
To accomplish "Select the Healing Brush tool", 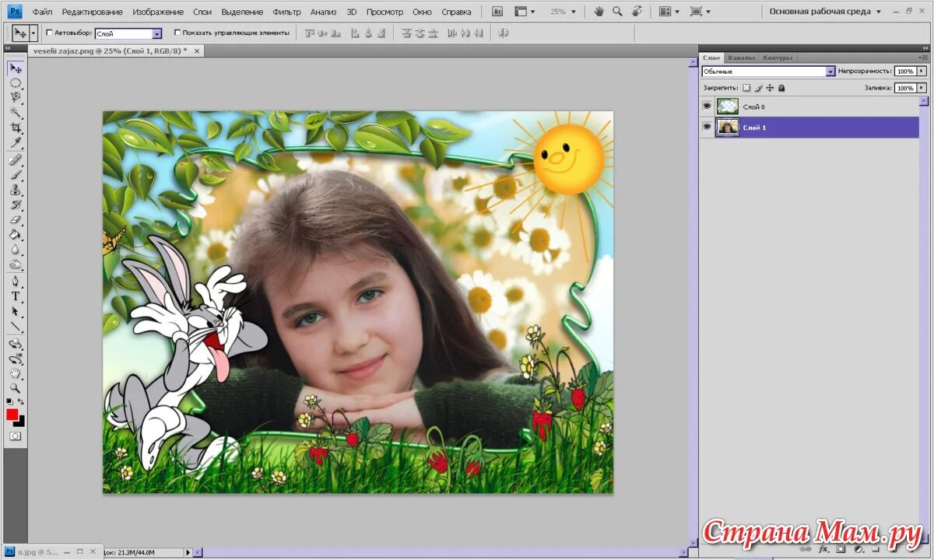I will pos(15,160).
